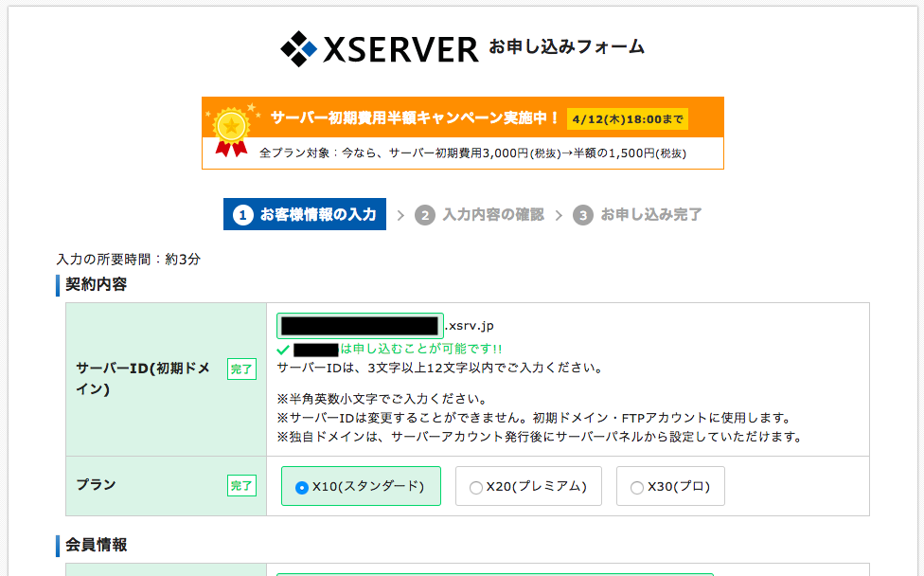Viewport: 924px width, 576px height.
Task: Click the ※独自ドメインは note line
Action: click(541, 437)
